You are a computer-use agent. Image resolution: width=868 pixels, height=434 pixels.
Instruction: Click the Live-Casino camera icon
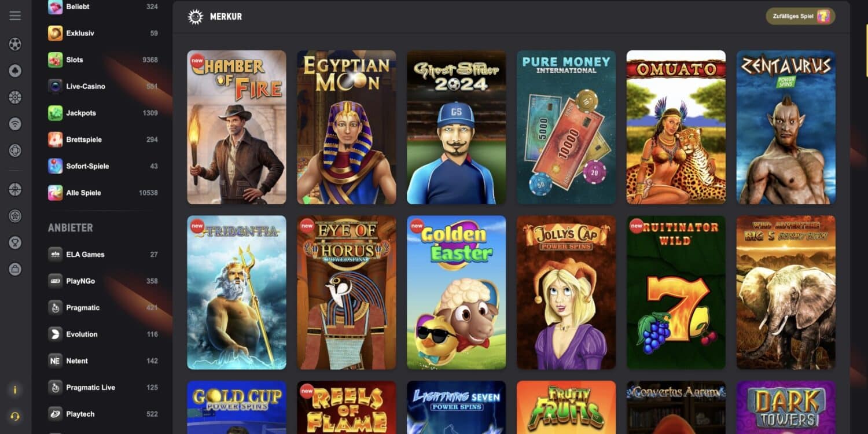pyautogui.click(x=55, y=86)
